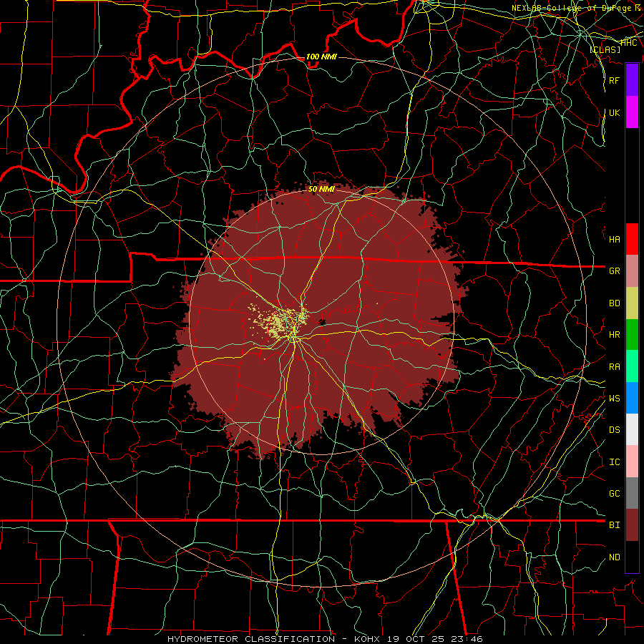This screenshot has height=644, width=644.
Task: Click the UK legend label text
Action: [614, 112]
